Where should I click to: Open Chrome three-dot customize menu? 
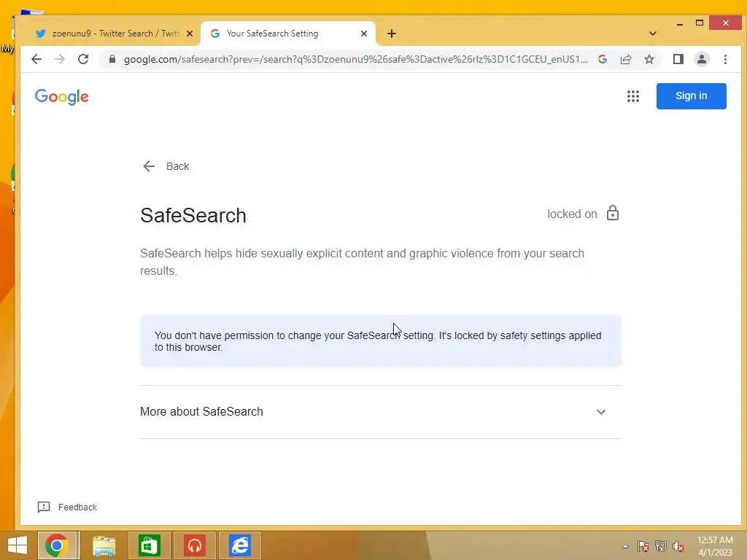(725, 59)
